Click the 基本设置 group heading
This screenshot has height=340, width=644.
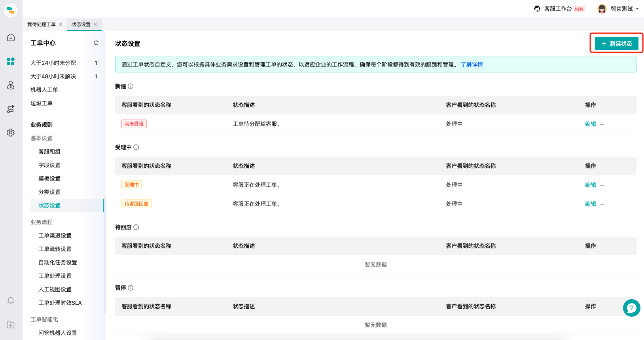42,138
